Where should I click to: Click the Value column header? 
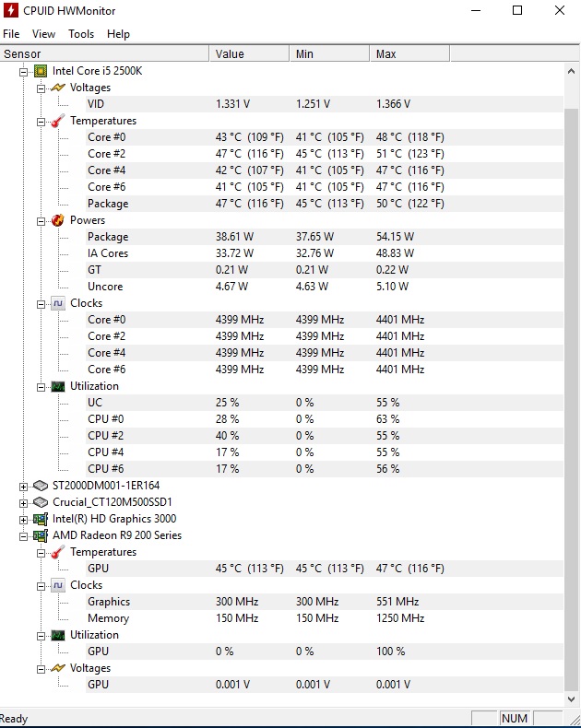[230, 54]
